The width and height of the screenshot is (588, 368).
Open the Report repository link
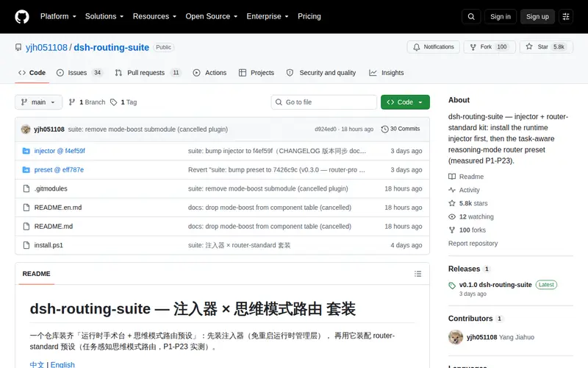(473, 244)
